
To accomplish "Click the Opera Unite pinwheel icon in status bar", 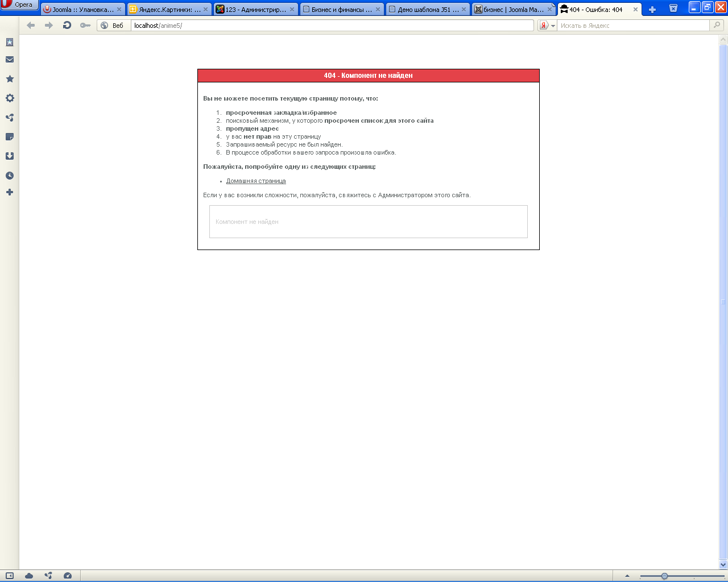I will 48,576.
